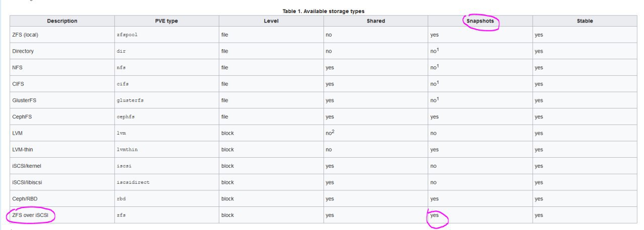The image size is (644, 230).
Task: Select the Level value 'block' for ZFS over iSCSI
Action: point(227,215)
